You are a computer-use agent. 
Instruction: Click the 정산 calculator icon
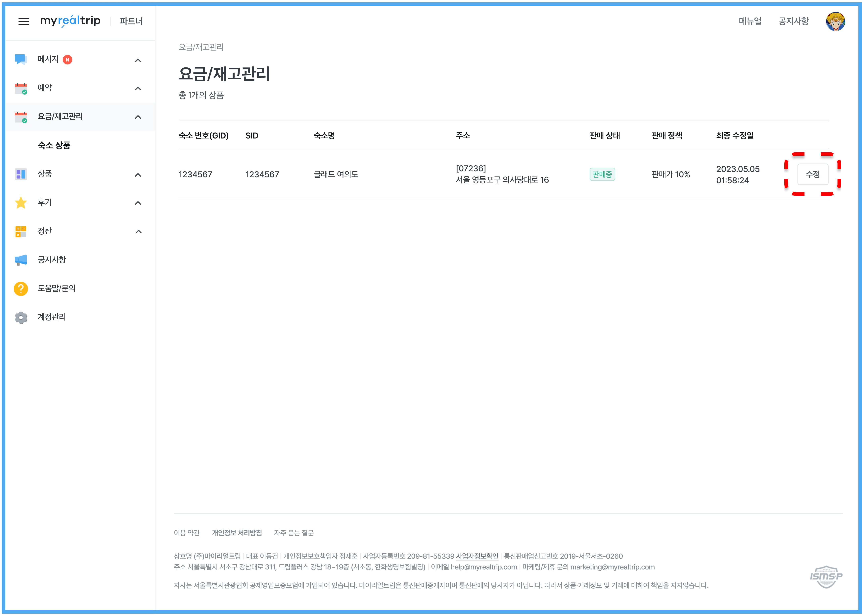[21, 231]
